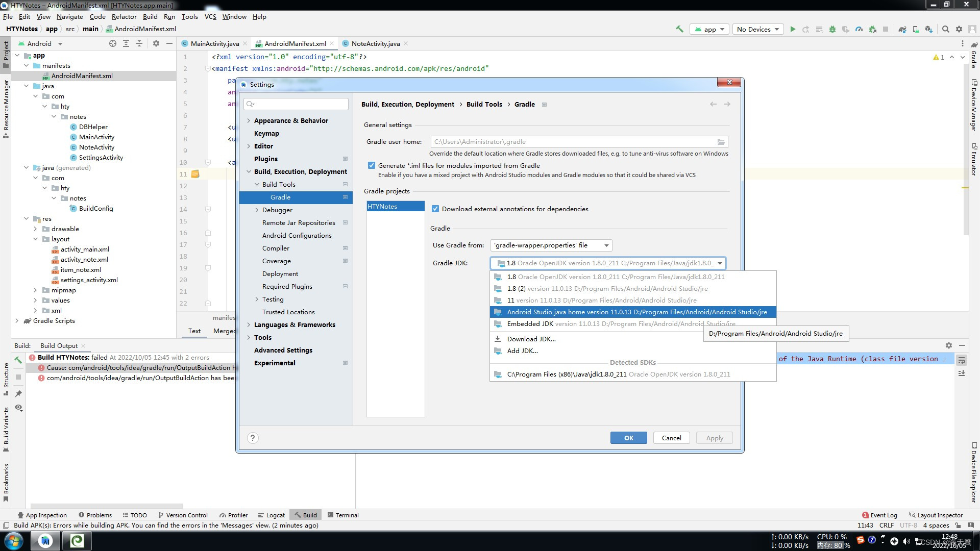The image size is (980, 551).
Task: Open the Resource Manager side panel
Action: [6, 109]
